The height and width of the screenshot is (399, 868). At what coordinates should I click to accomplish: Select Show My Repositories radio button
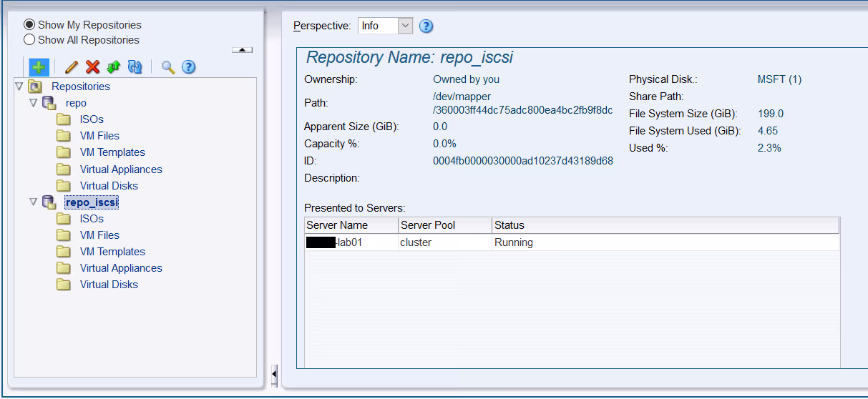(x=29, y=25)
